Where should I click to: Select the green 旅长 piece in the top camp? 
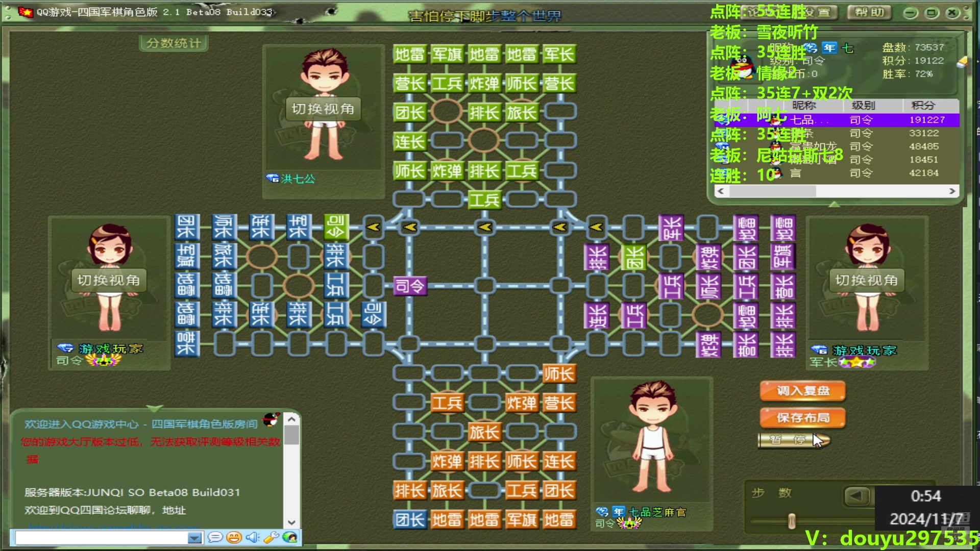click(522, 112)
